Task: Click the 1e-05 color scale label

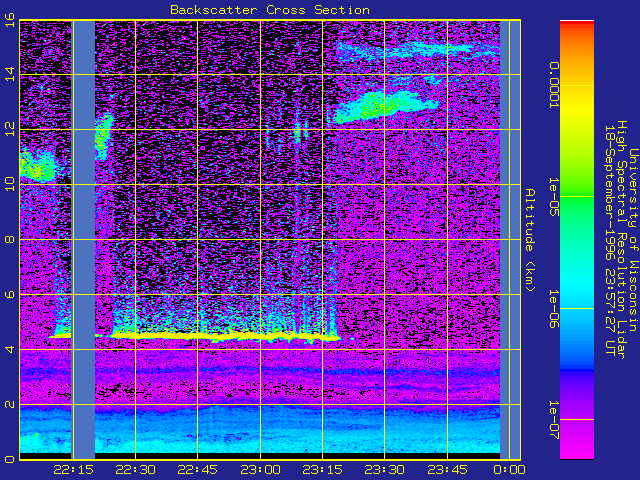Action: click(553, 197)
